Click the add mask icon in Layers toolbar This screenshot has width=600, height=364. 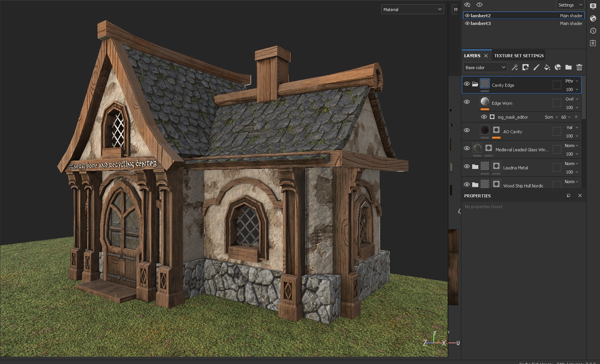526,68
